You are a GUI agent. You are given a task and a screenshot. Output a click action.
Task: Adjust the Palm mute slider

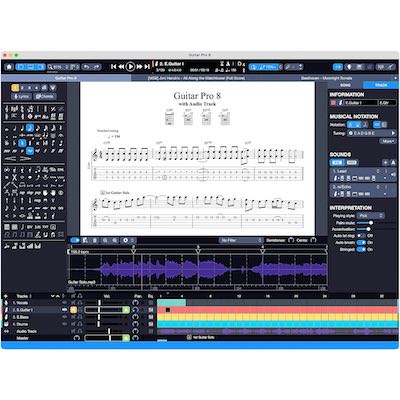[x=365, y=223]
